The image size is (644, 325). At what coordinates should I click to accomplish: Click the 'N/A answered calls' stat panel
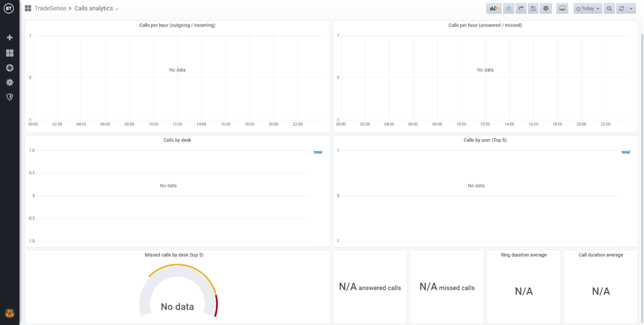[370, 287]
